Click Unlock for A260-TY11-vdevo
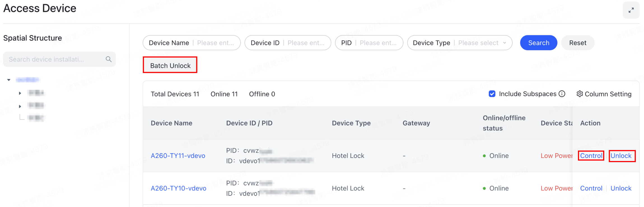Image resolution: width=644 pixels, height=207 pixels. (622, 156)
